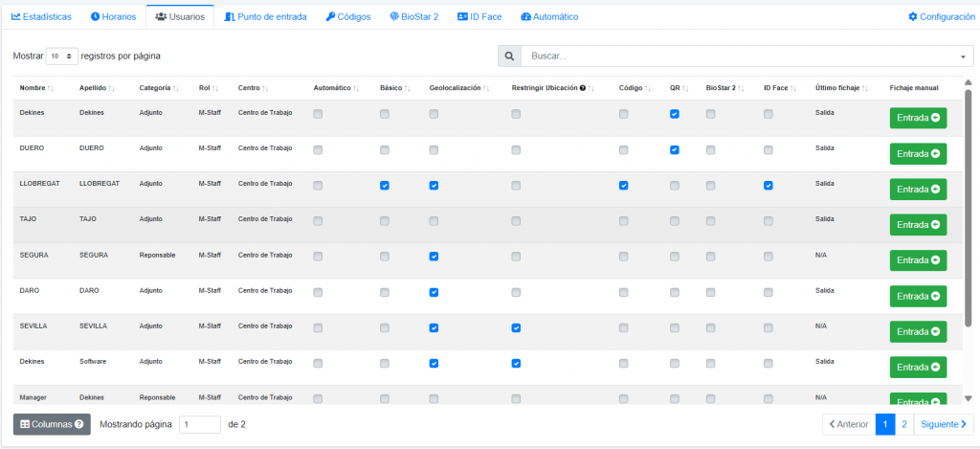
Task: Sort by Rol column
Action: pos(208,88)
